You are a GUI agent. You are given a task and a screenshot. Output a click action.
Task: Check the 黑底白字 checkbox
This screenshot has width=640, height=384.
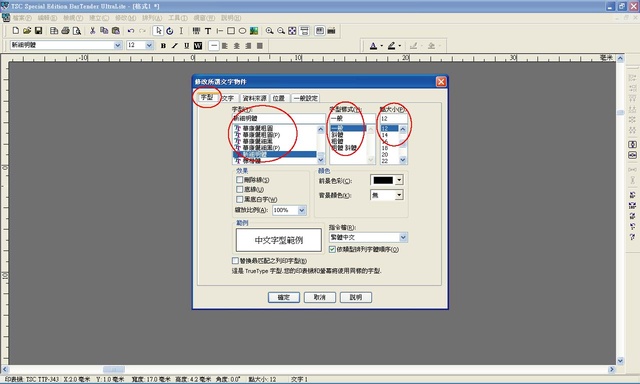tap(240, 199)
